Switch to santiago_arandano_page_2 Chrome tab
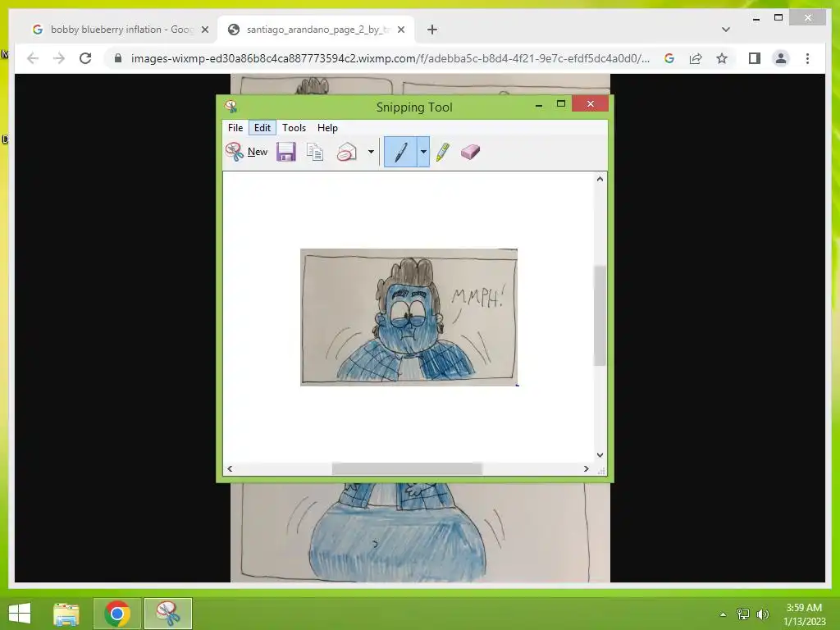The width and height of the screenshot is (840, 630). [x=316, y=30]
